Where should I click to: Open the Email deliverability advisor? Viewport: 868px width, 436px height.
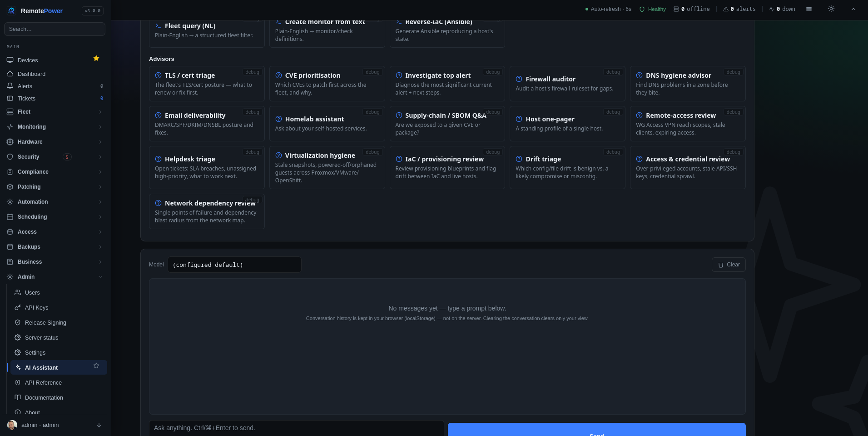coord(207,124)
